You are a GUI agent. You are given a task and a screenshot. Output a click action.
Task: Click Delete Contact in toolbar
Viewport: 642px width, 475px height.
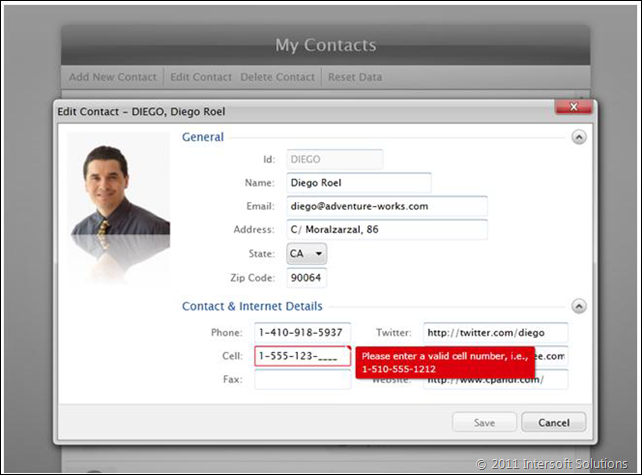tap(276, 77)
